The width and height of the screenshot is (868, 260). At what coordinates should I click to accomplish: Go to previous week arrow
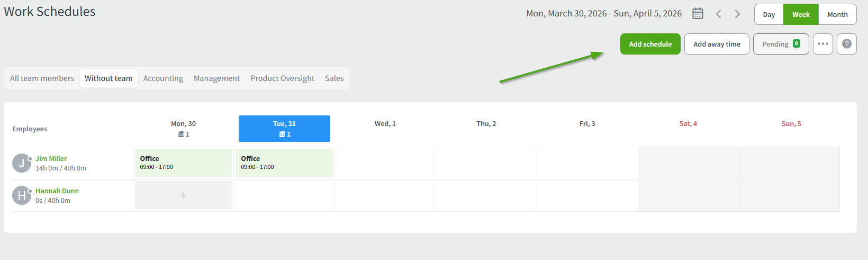[x=719, y=14]
